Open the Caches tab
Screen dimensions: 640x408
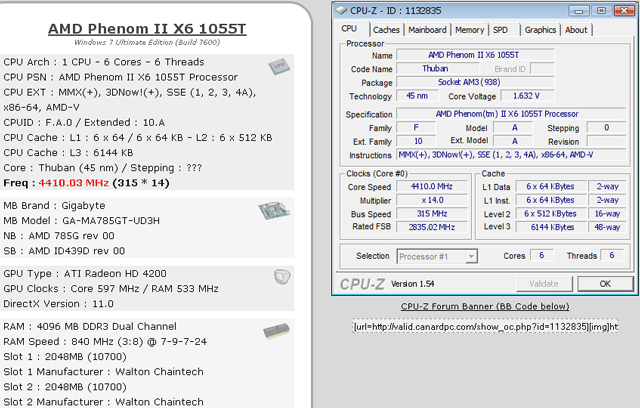pyautogui.click(x=386, y=30)
